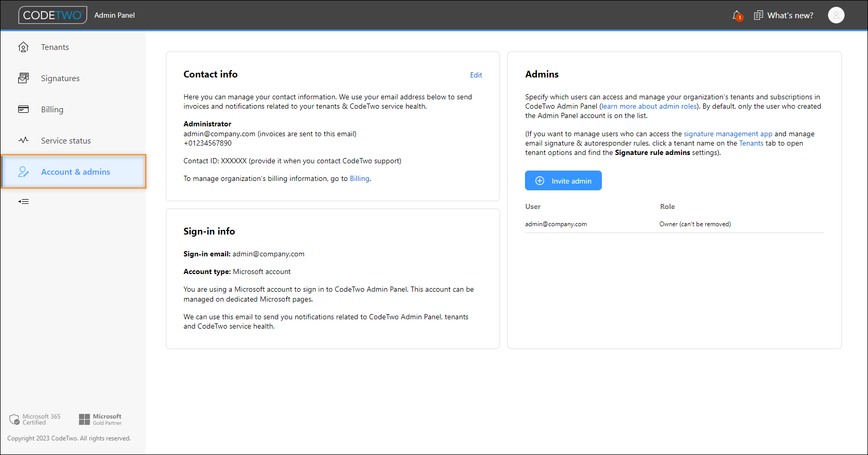868x455 pixels.
Task: Click the Account & admins person icon
Action: pos(23,172)
